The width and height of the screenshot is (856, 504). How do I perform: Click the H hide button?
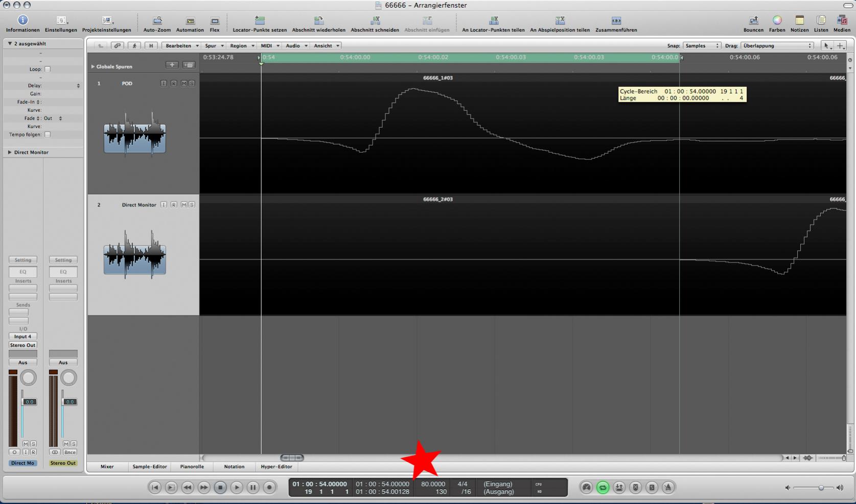(151, 45)
